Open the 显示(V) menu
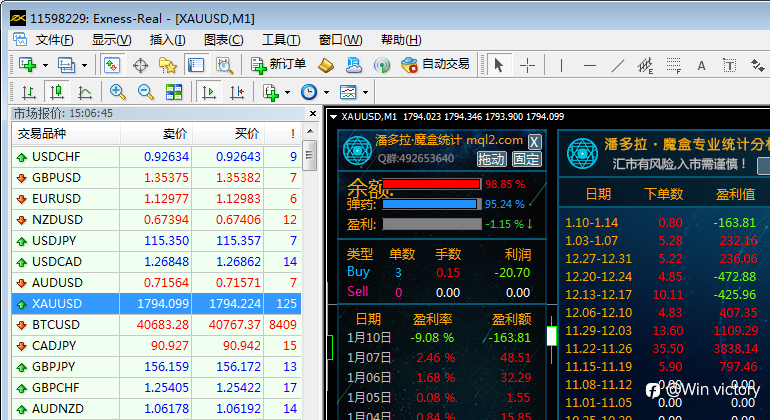 coord(111,40)
